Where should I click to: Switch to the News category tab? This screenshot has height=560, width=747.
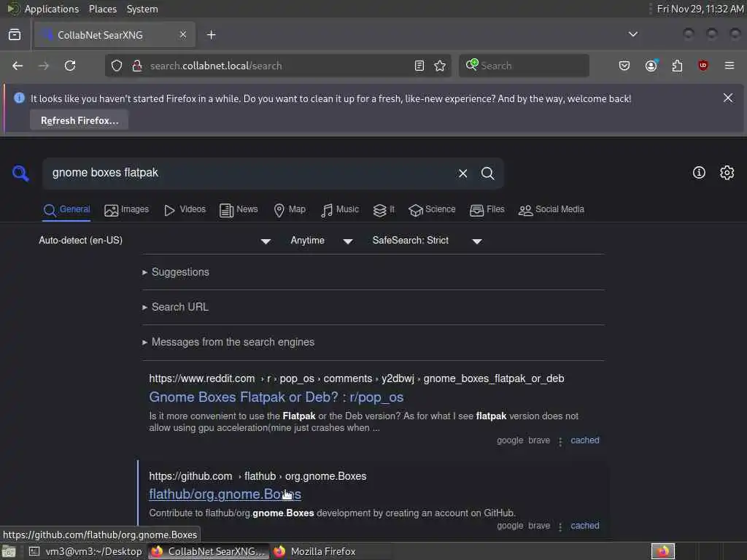pos(239,209)
